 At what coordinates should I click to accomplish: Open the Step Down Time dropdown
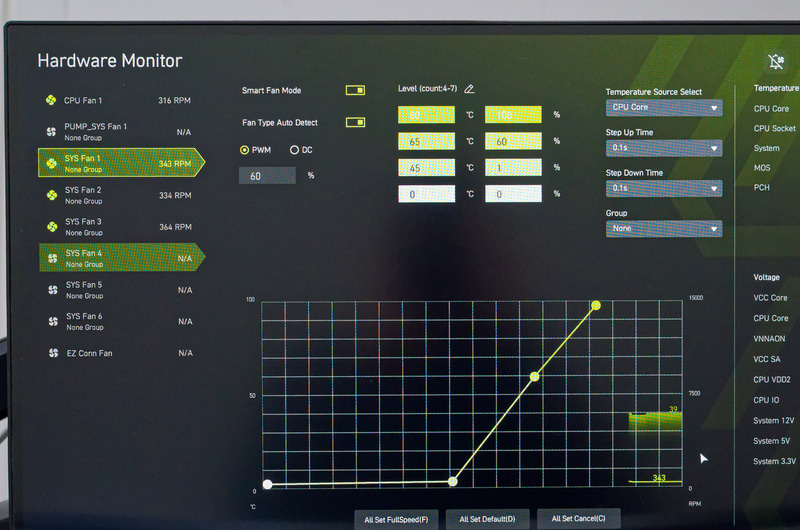(664, 188)
